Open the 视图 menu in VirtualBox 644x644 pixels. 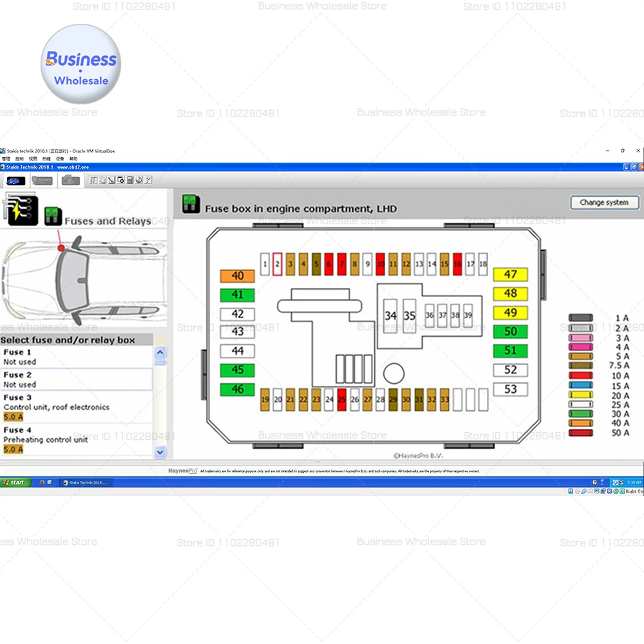pyautogui.click(x=33, y=159)
